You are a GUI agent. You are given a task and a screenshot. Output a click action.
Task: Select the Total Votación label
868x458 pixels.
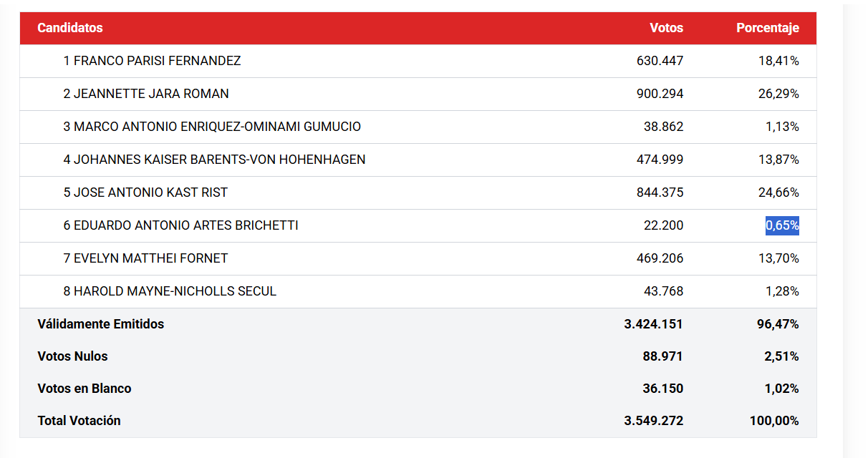point(79,421)
